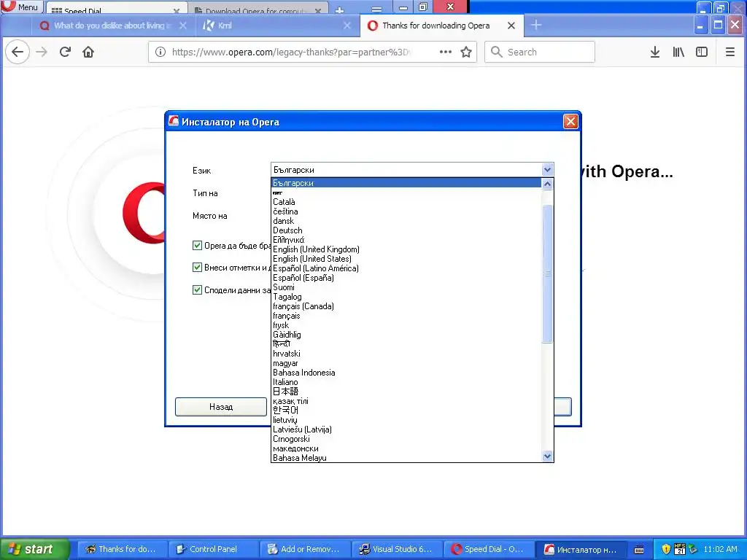The width and height of the screenshot is (747, 560).
Task: Choose 日本語 language option
Action: pyautogui.click(x=406, y=392)
